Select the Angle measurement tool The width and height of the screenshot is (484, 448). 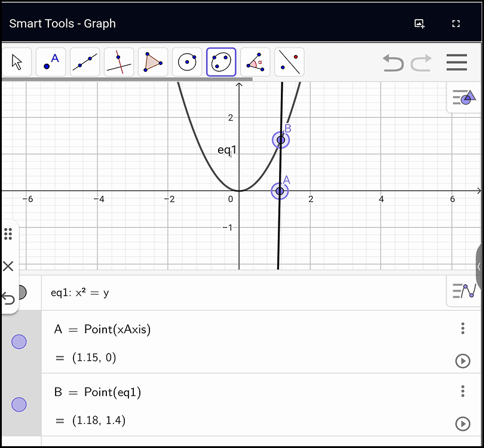click(255, 62)
